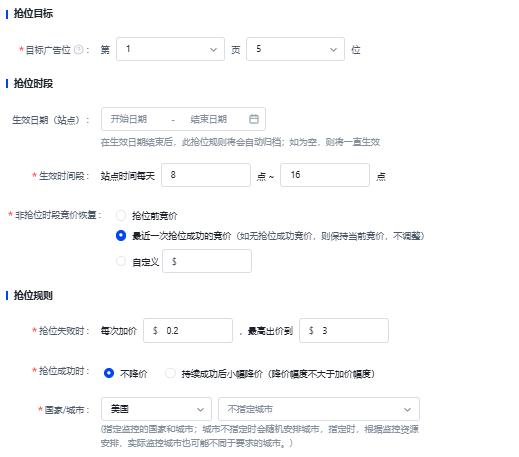Choose 持续成功后小幅降价 radio option
The width and height of the screenshot is (519, 457).
[170, 373]
